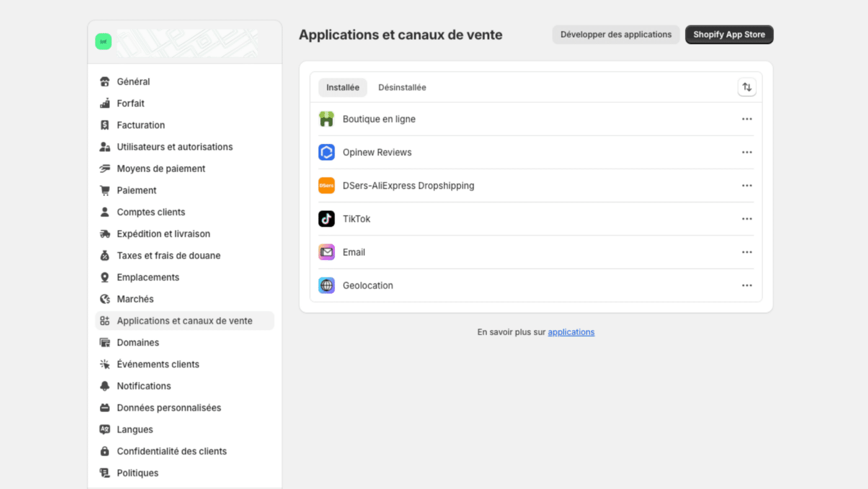Click the Geolocation globe app icon
This screenshot has height=489, width=868.
click(x=327, y=285)
